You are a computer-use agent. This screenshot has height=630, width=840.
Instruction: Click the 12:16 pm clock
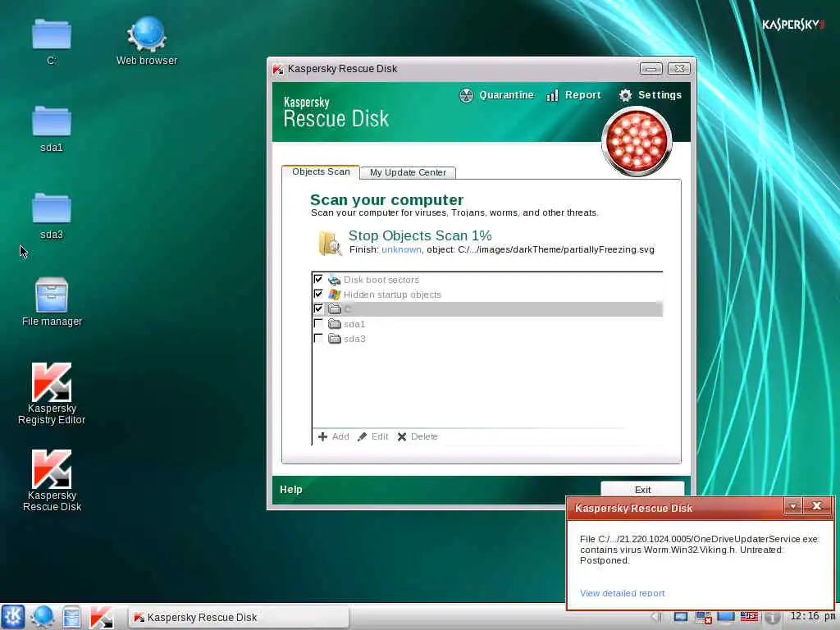tap(812, 616)
